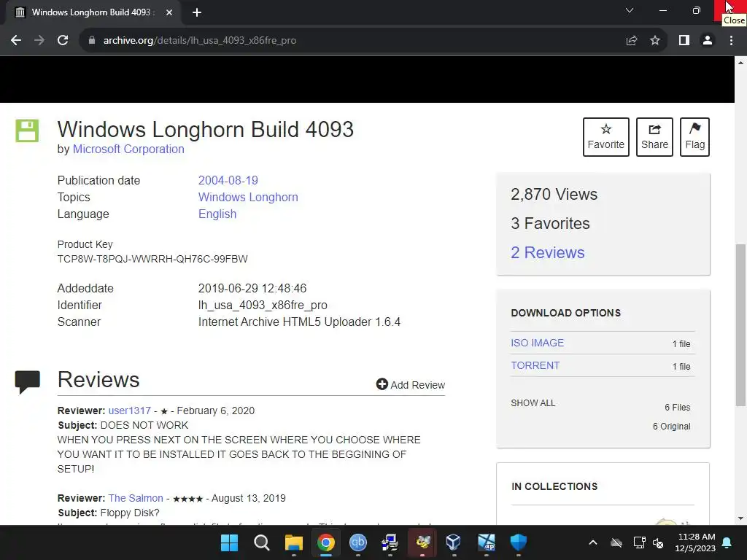
Task: Close the Windows Longhorn Build 4093 tab
Action: [x=169, y=12]
